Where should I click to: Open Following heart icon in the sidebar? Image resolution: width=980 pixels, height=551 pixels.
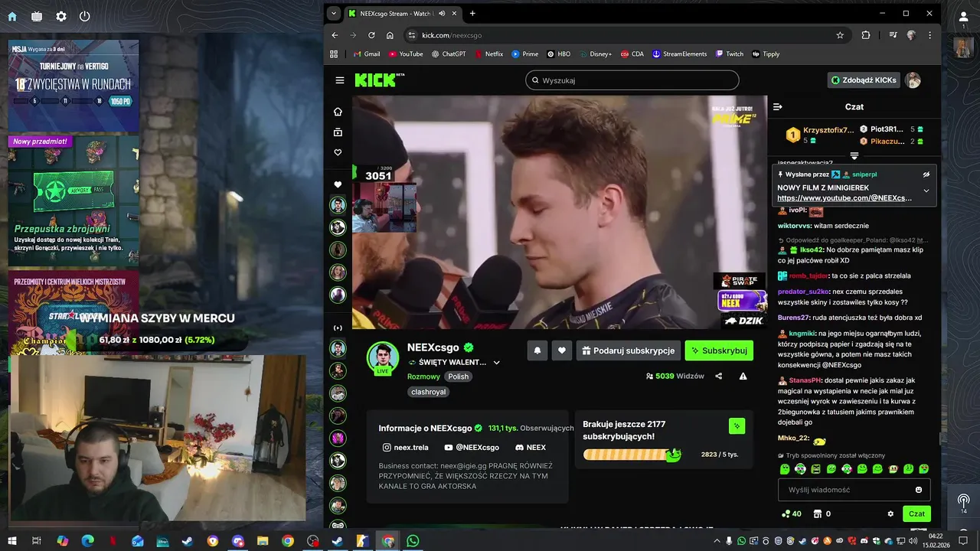pyautogui.click(x=338, y=152)
